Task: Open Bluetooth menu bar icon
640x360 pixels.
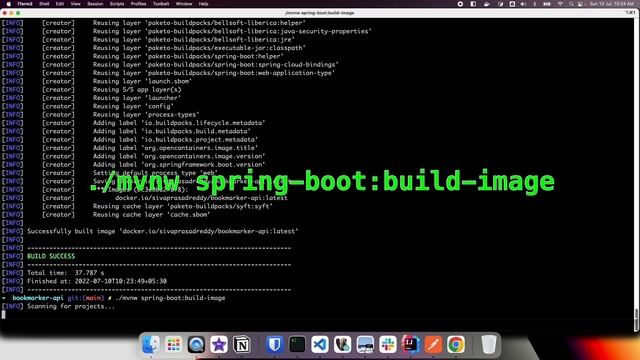Action: pos(535,4)
